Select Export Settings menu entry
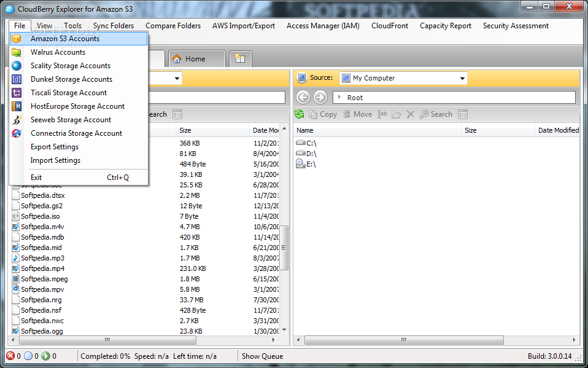Viewport: 588px width, 368px height. (79, 147)
